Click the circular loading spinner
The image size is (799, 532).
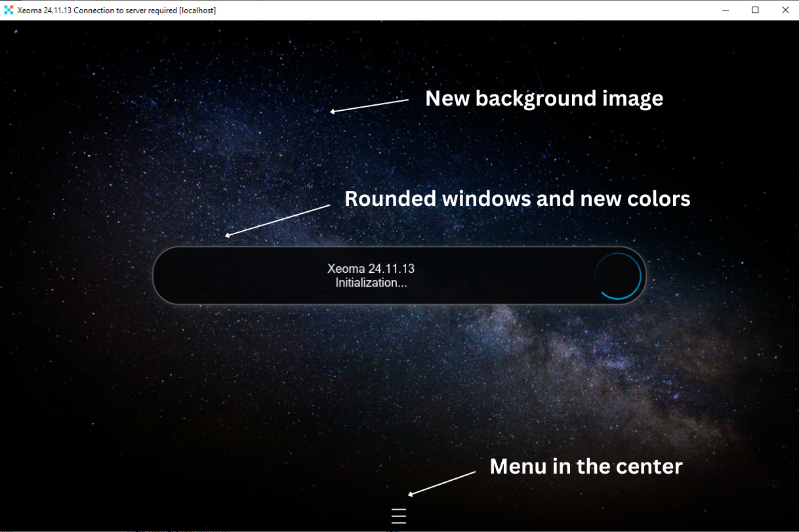click(x=618, y=276)
